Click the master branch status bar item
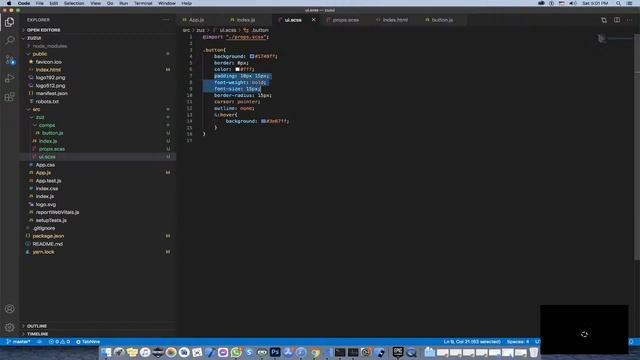This screenshot has height=360, width=640. tap(18, 342)
